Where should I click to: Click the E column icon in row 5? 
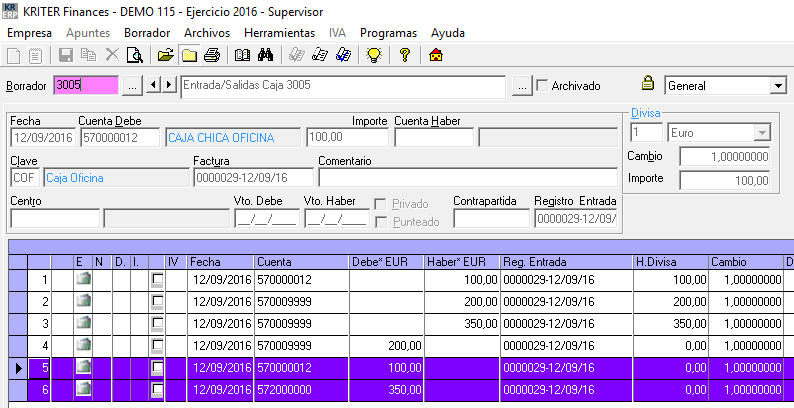[84, 368]
